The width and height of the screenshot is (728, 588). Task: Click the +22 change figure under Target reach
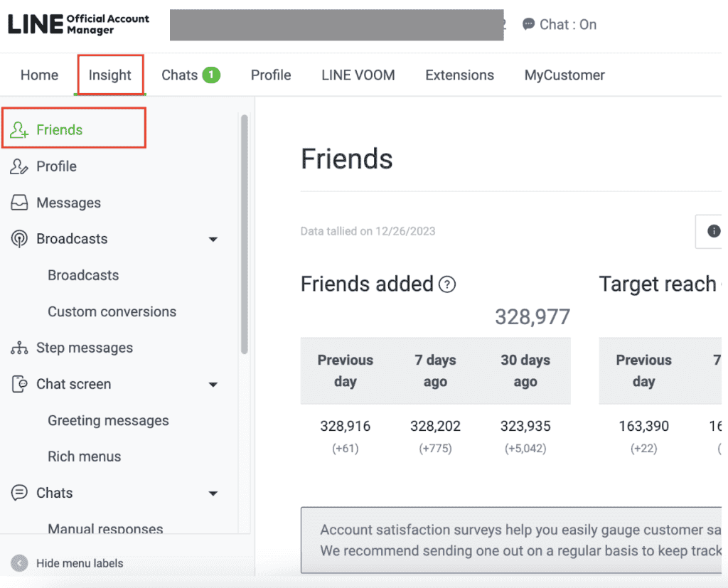(644, 448)
